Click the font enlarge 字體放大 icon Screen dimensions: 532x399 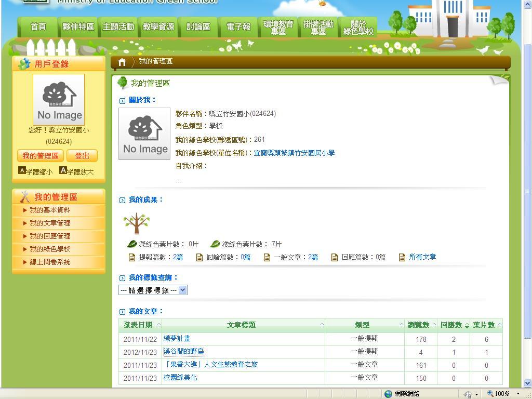click(63, 170)
